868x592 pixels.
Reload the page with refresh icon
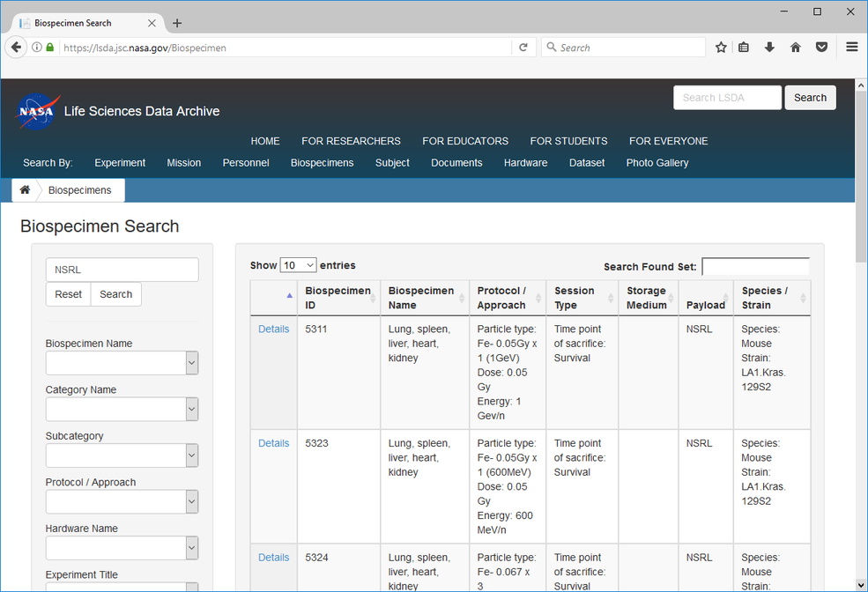523,48
